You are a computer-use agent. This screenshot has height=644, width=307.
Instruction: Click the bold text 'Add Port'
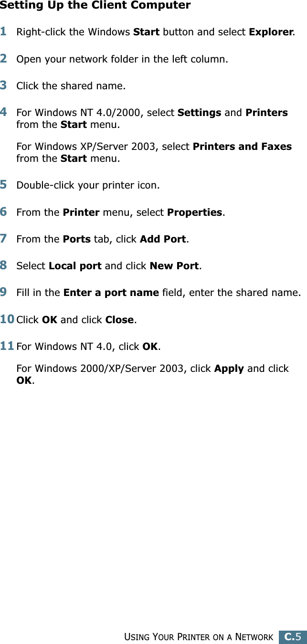coord(162,239)
